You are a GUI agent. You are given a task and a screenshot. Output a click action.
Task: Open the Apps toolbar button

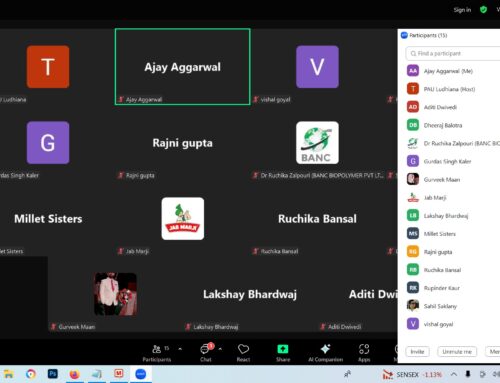point(364,353)
